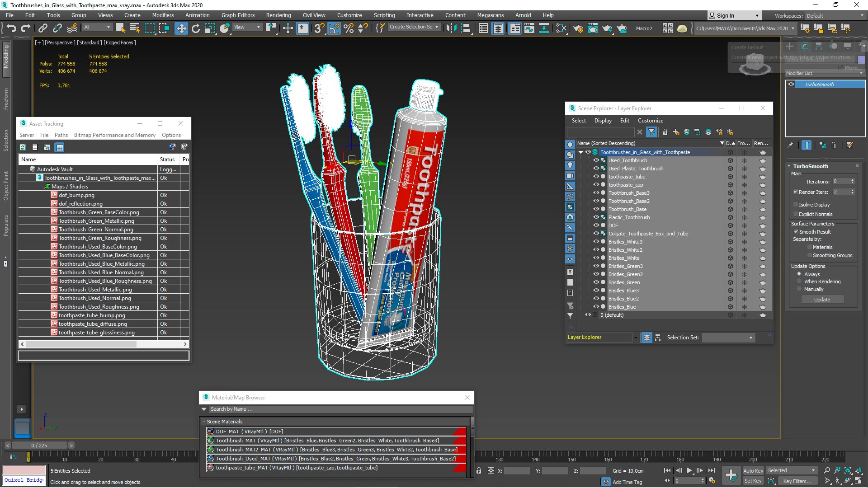Click the Sign In button

[734, 15]
